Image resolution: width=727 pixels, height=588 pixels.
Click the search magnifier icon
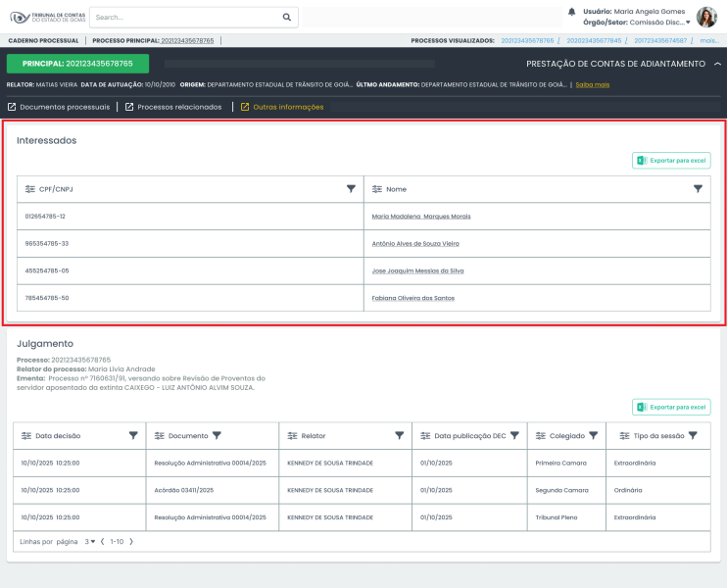tap(287, 17)
